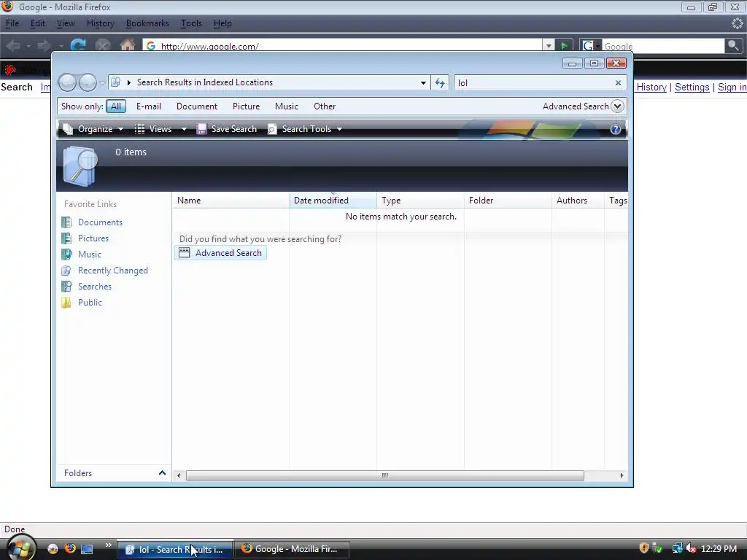Click Save Search

pos(227,129)
